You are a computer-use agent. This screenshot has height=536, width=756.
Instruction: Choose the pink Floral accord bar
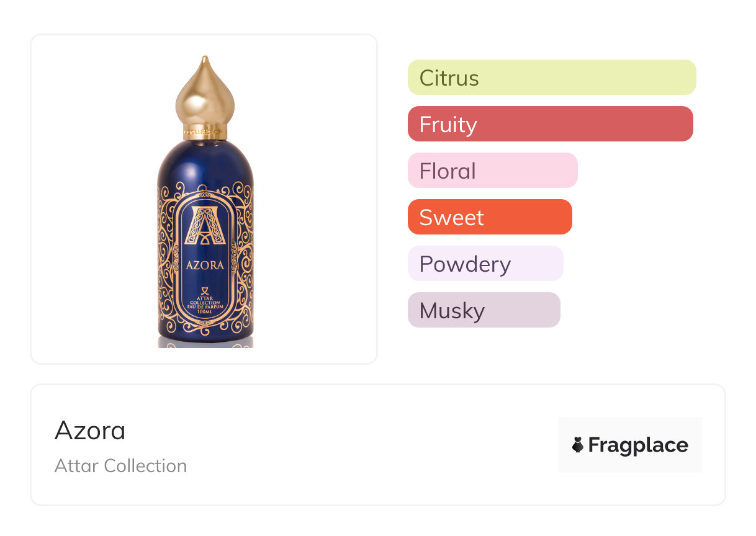pyautogui.click(x=492, y=171)
